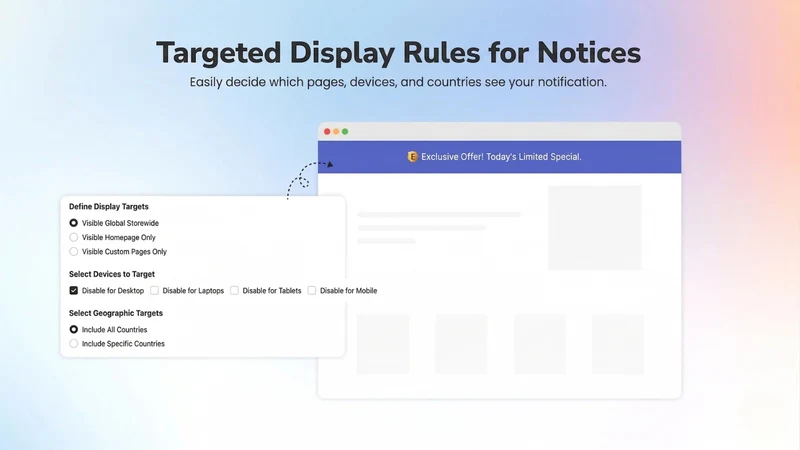Screen dimensions: 800x450
Task: Click the Define Display Targets heading
Action: click(109, 207)
